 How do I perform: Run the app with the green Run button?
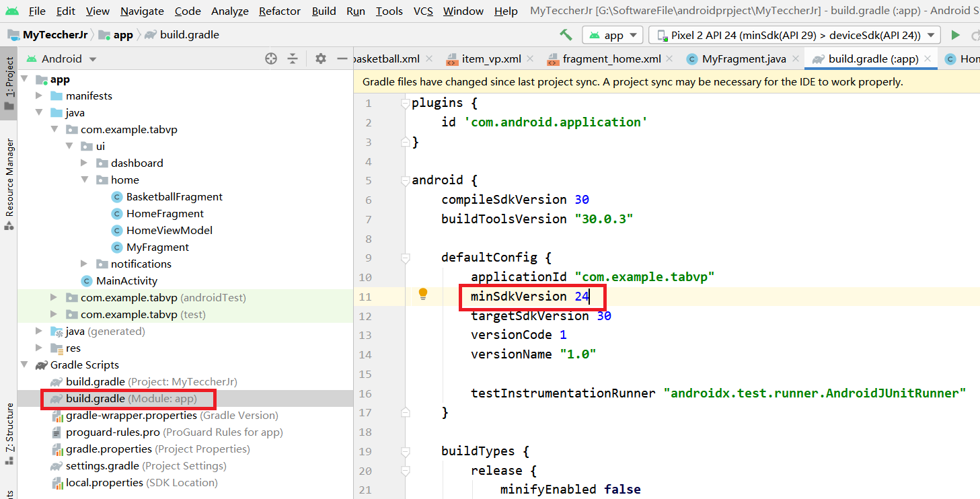956,34
